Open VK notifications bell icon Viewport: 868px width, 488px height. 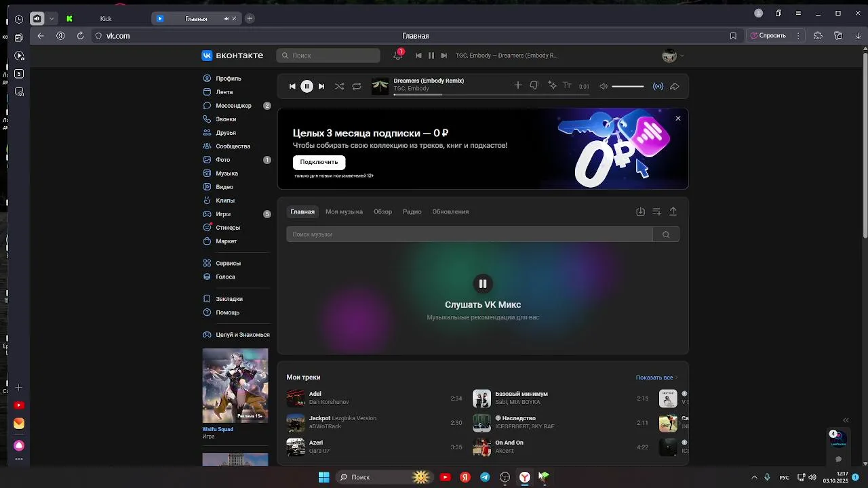(398, 56)
